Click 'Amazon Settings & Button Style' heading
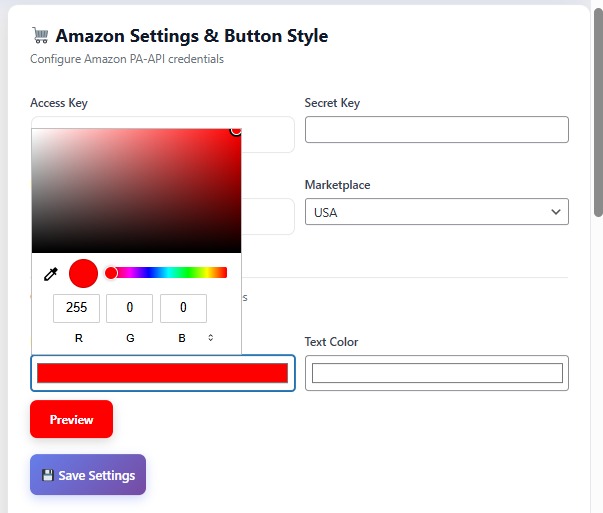This screenshot has width=603, height=513. click(x=192, y=36)
